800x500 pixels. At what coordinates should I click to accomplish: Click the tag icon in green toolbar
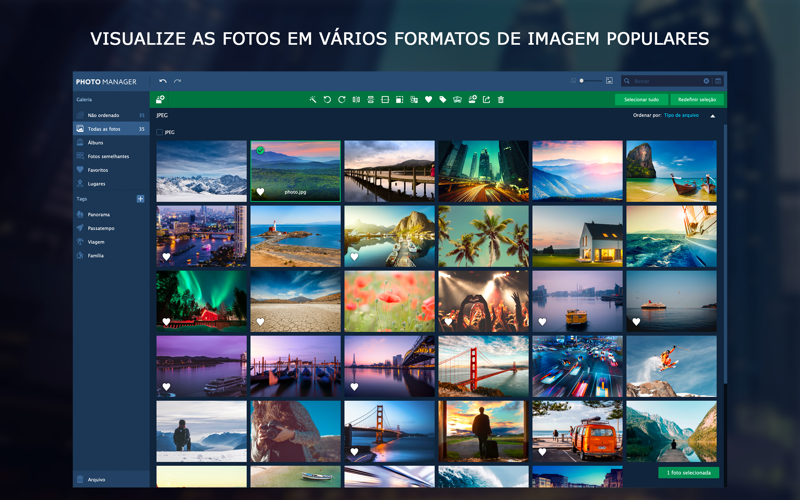[x=443, y=100]
